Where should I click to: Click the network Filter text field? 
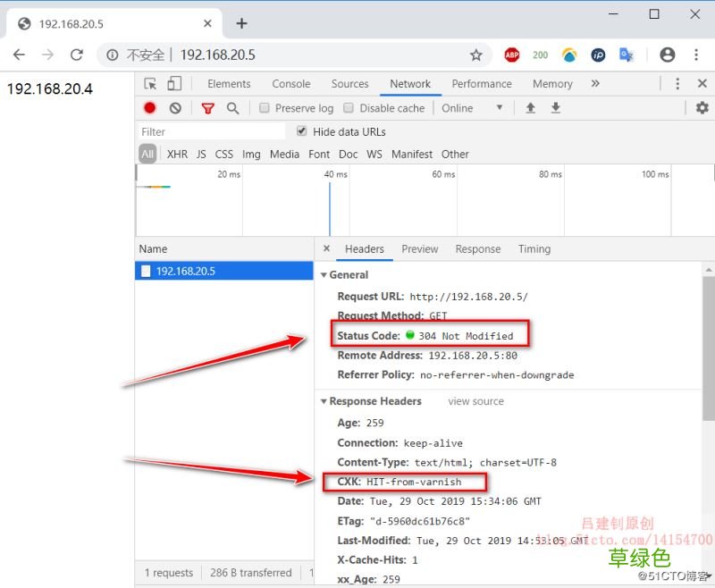[212, 131]
